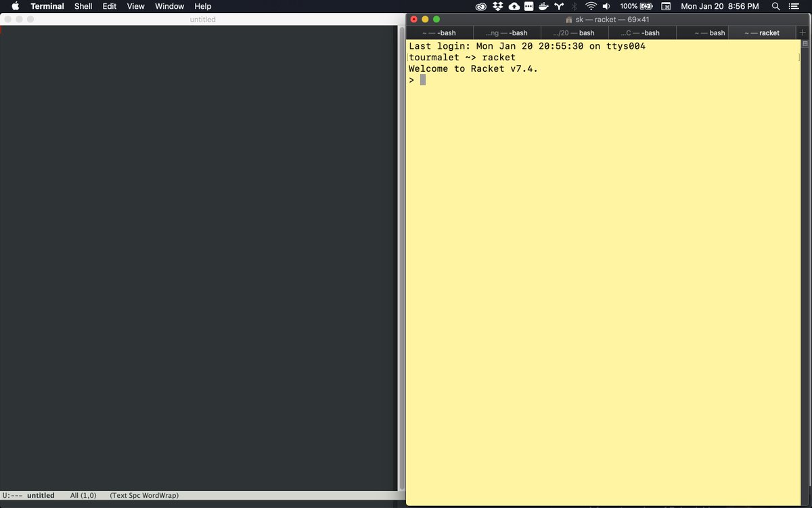Click the split pane icon in terminal
The width and height of the screenshot is (812, 508).
(x=805, y=44)
